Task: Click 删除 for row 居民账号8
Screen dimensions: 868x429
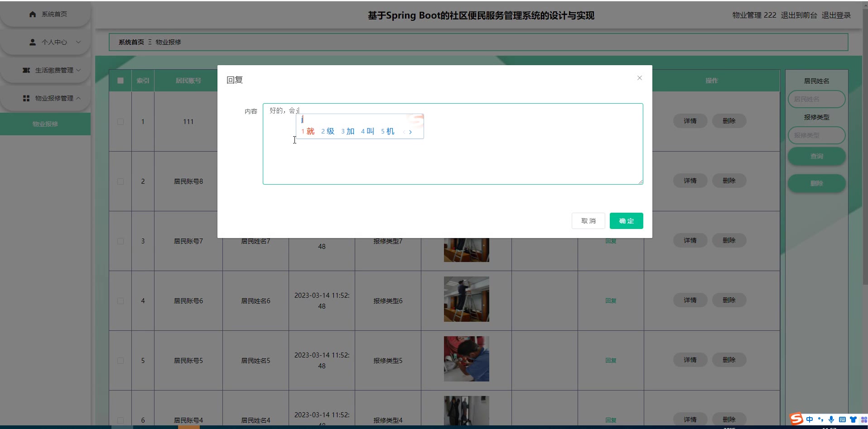Action: 729,181
